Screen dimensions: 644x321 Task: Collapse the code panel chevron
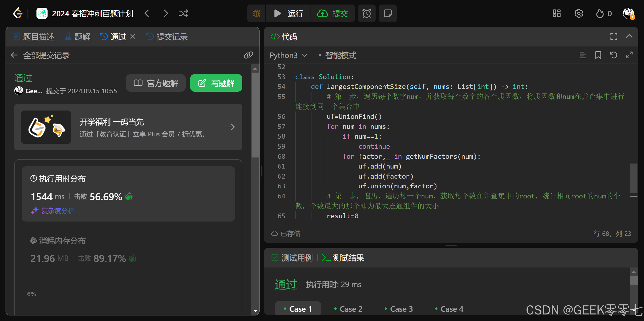click(629, 36)
